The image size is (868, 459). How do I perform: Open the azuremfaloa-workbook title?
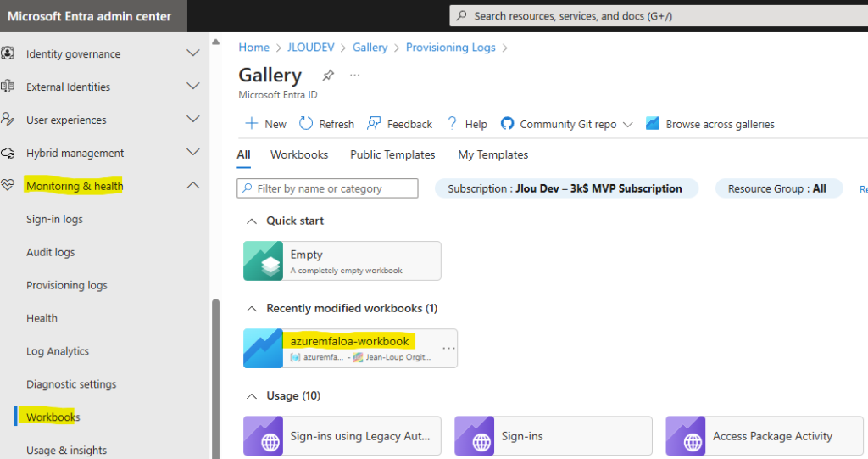click(350, 341)
